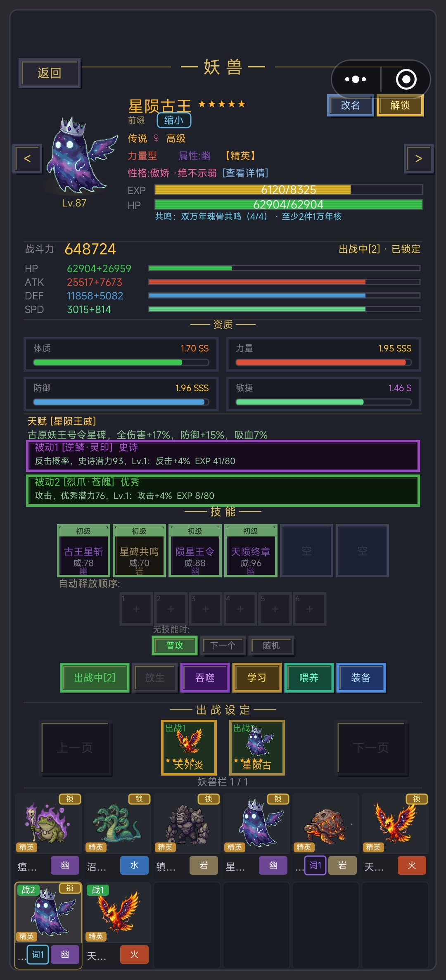Click the 上一页 previous page button
446x980 pixels.
pos(75,747)
